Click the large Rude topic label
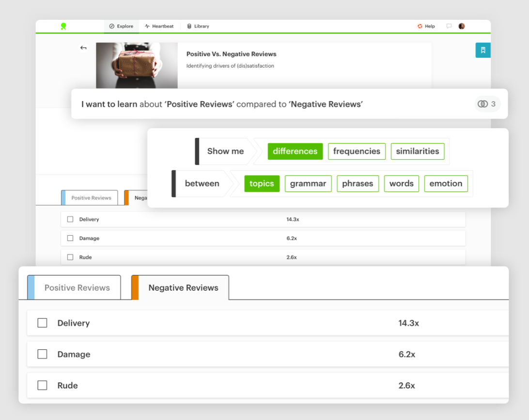Viewport: 529px width, 420px height. point(67,386)
